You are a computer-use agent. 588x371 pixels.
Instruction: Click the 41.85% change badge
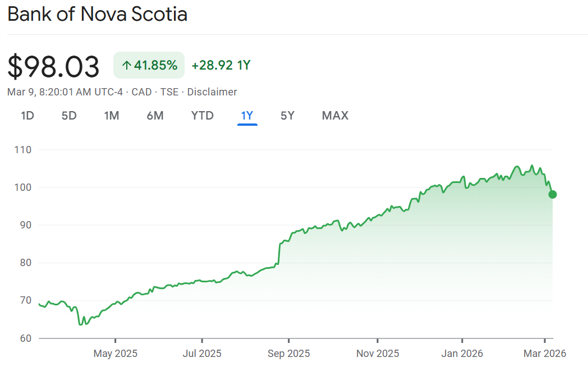[149, 65]
